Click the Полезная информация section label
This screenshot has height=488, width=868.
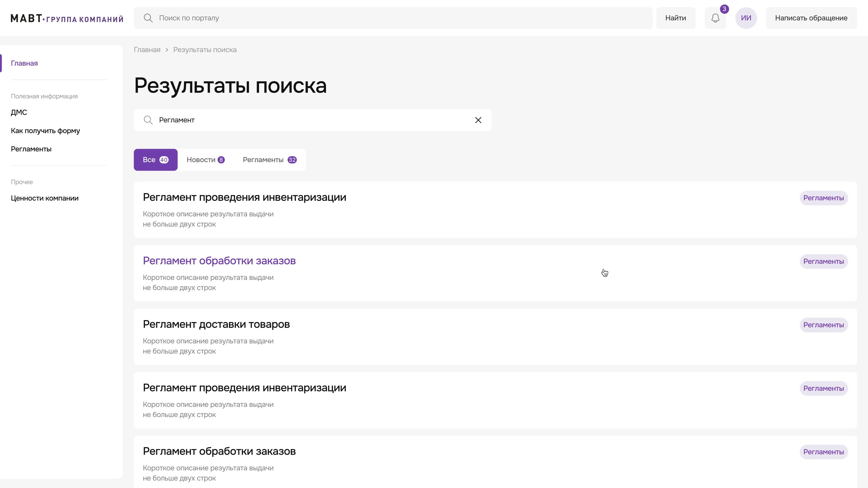coord(44,96)
